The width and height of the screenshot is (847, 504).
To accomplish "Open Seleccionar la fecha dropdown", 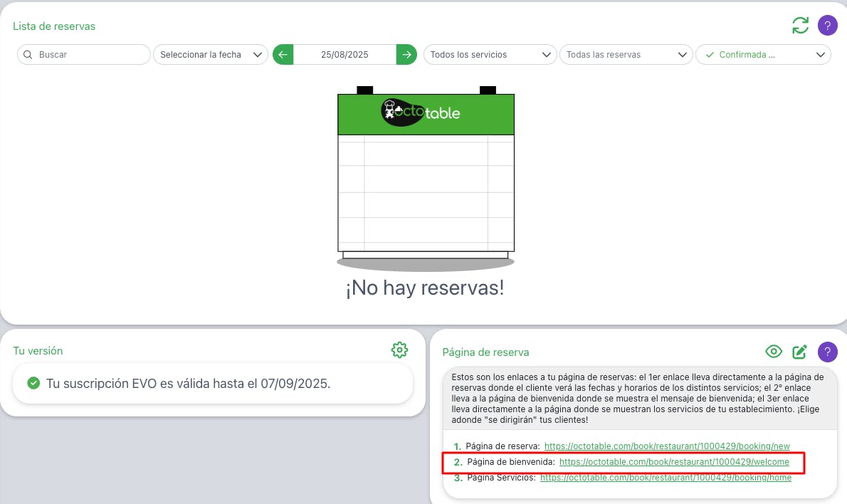I will coord(211,55).
